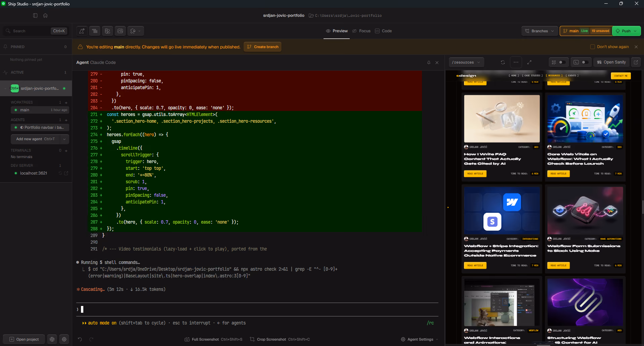The width and height of the screenshot is (644, 346).
Task: Open the Core Web Vitals article thumbnail
Action: (585, 119)
